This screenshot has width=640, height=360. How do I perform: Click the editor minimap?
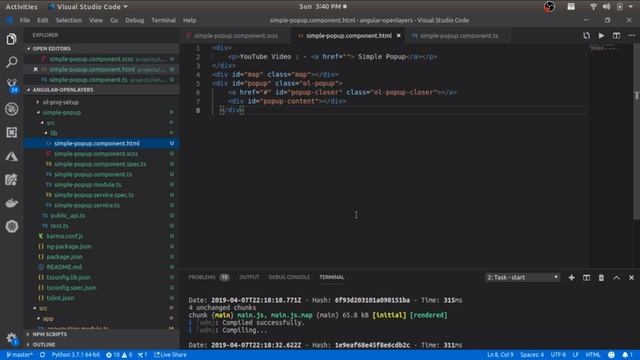(611, 156)
